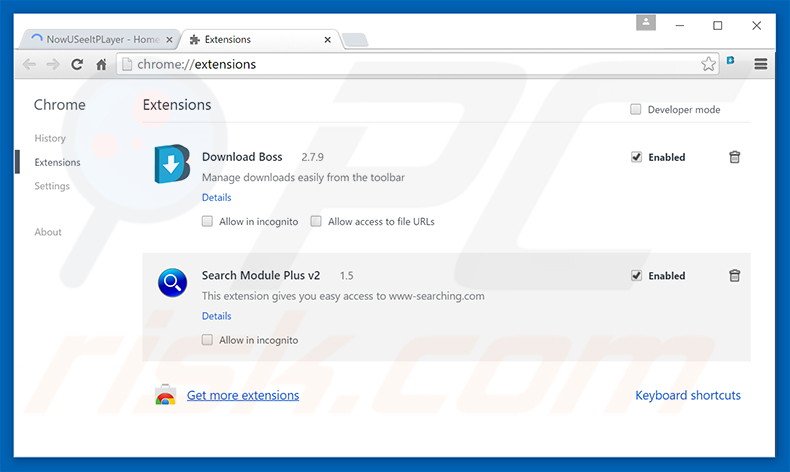Click 'Manage downloads easily from the toolbar' text
Viewport: 790px width, 472px height.
coord(303,177)
